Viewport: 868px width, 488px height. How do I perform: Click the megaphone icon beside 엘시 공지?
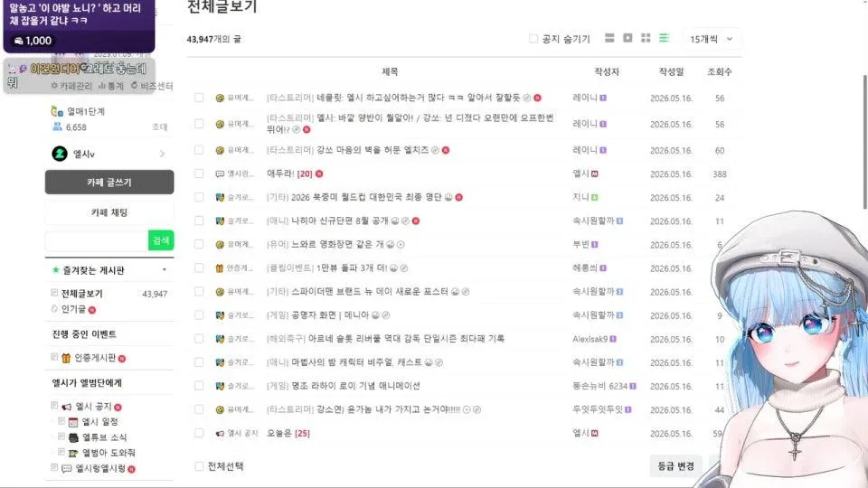[67, 407]
